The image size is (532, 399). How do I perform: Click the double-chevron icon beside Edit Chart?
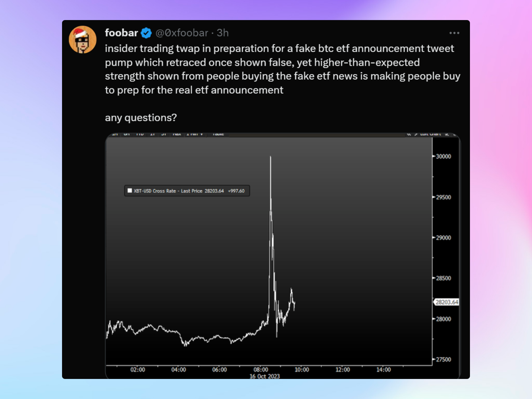point(409,134)
